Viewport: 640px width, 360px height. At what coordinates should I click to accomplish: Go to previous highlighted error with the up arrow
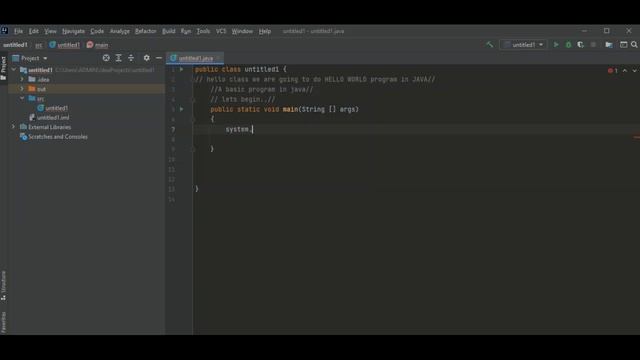[x=625, y=71]
